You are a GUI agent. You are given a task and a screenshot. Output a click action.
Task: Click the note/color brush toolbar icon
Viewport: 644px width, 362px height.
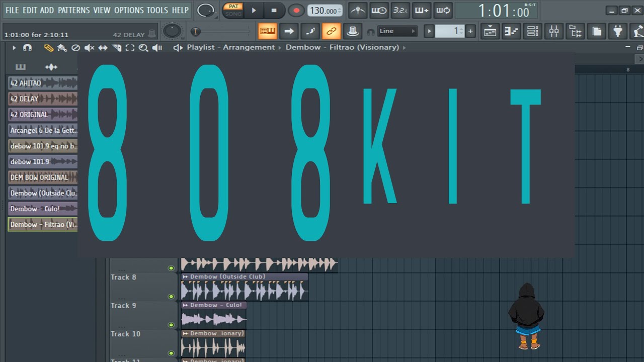(310, 31)
